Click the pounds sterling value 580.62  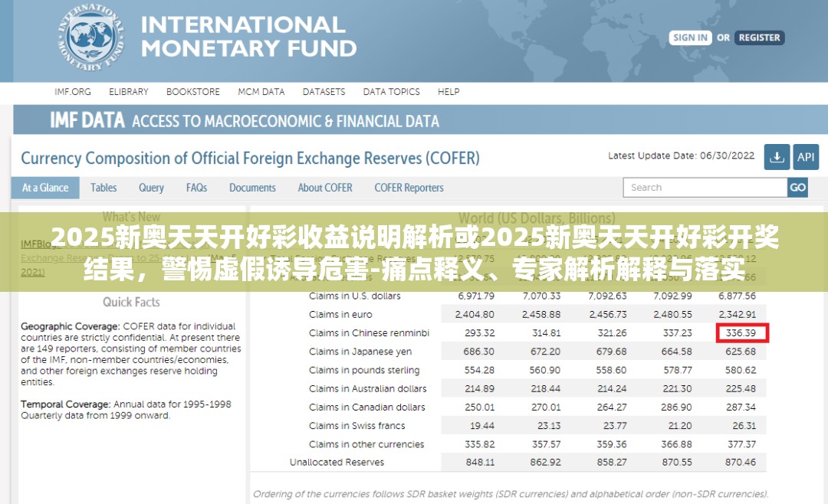click(741, 371)
